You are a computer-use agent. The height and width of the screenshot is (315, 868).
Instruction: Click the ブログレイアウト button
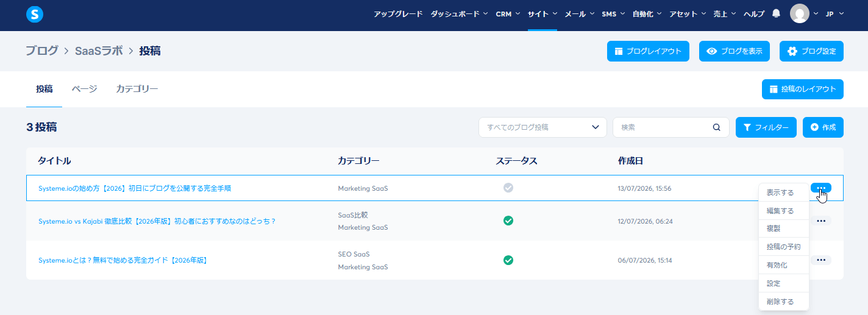pos(648,51)
